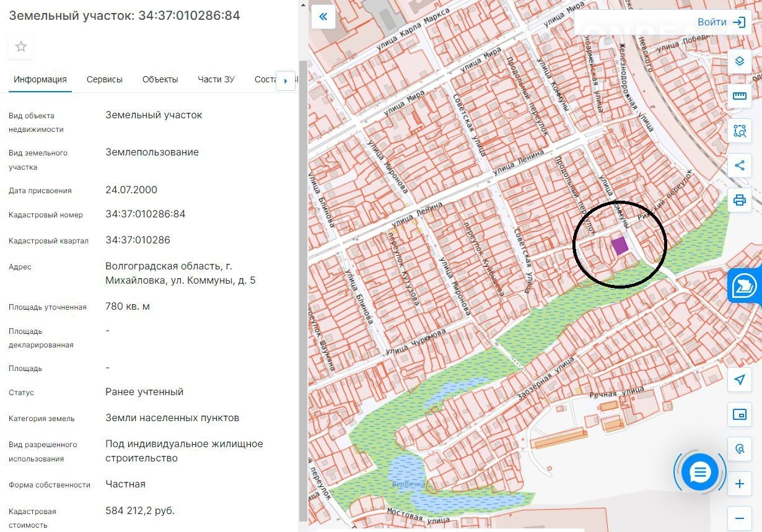Print the map
Image resolution: width=762 pixels, height=532 pixels.
[739, 200]
